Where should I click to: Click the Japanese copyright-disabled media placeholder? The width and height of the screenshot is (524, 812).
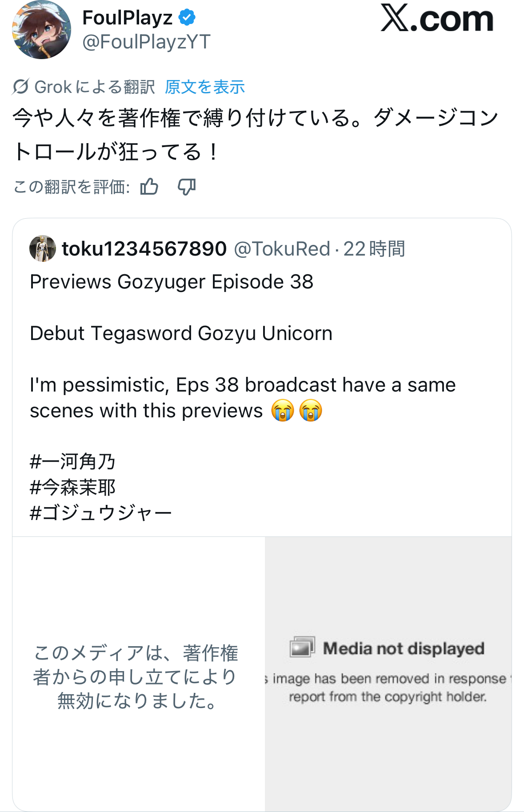(136, 676)
